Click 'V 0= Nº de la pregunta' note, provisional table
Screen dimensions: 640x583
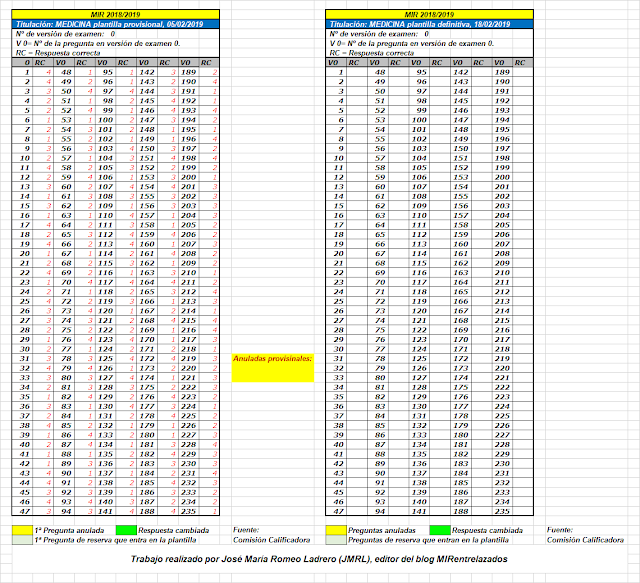click(98, 43)
